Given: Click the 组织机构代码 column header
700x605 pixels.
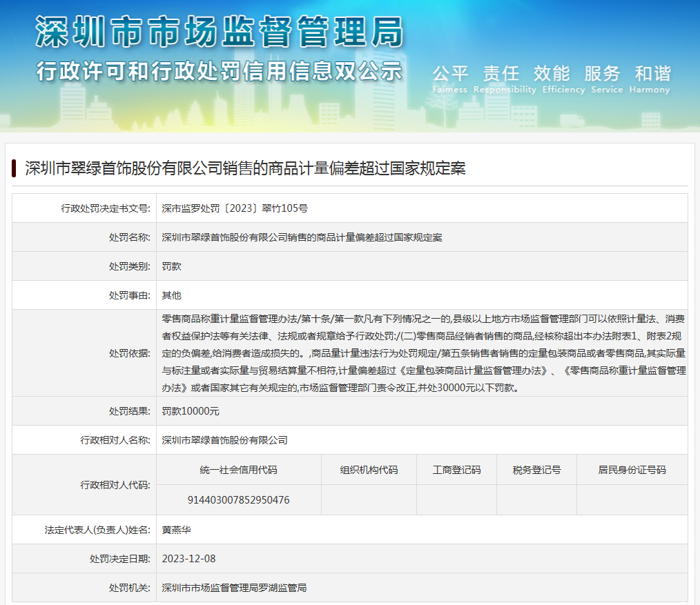Looking at the screenshot, I should coord(369,470).
